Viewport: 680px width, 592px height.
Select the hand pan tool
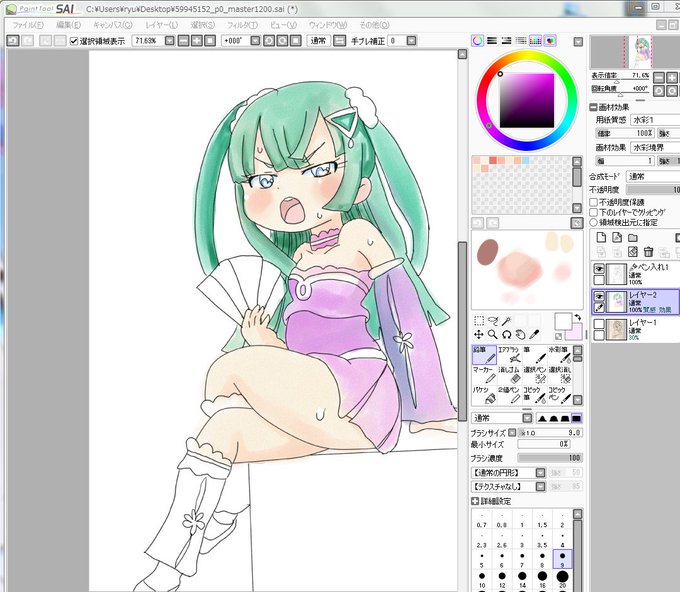[520, 334]
